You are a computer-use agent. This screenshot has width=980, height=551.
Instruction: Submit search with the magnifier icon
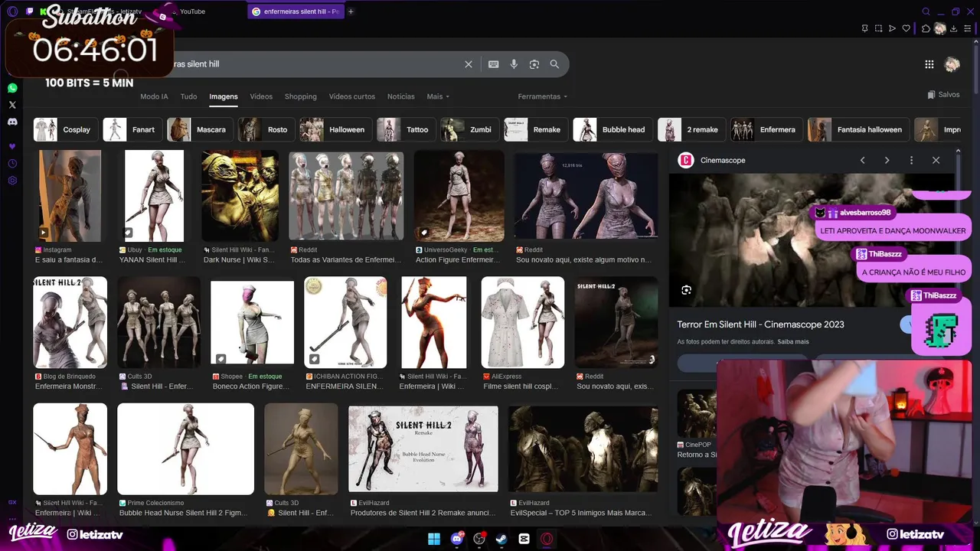(x=554, y=64)
